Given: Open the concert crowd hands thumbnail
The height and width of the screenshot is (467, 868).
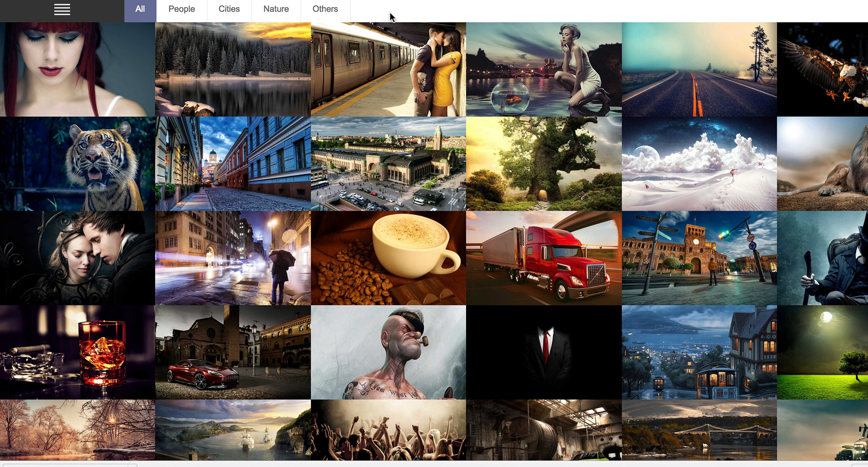Looking at the screenshot, I should pyautogui.click(x=388, y=430).
